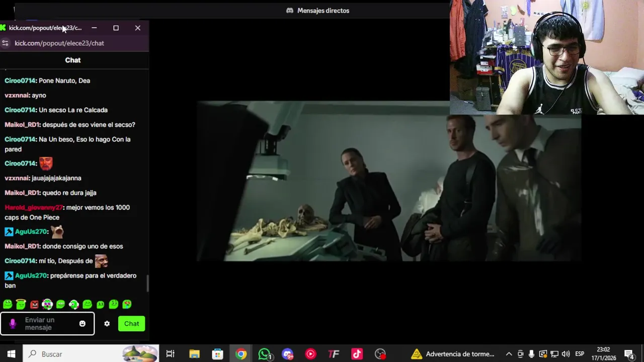This screenshot has width=644, height=362.
Task: Click message 'Un secso La re Calcada'
Action: point(73,110)
